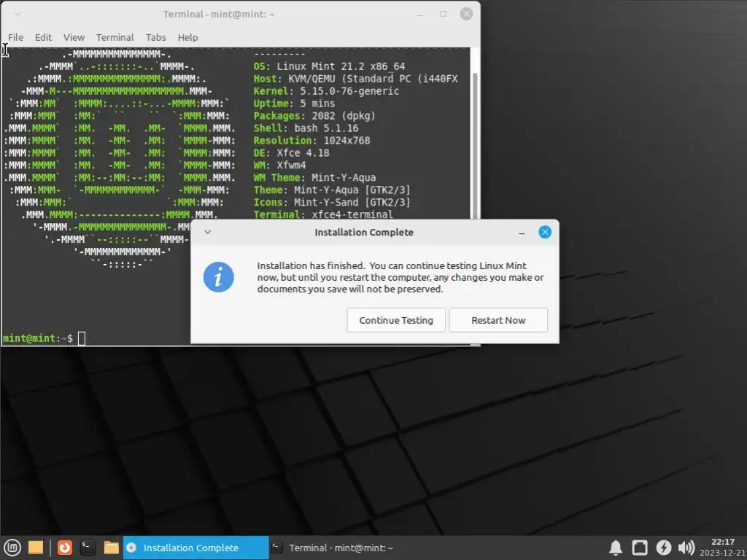This screenshot has height=560, width=747.
Task: Open the terminal File menu
Action: pyautogui.click(x=15, y=37)
